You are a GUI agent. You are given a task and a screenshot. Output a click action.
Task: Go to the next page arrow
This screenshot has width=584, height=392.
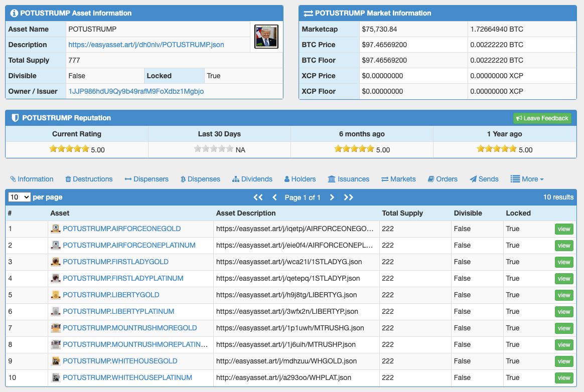coord(332,198)
